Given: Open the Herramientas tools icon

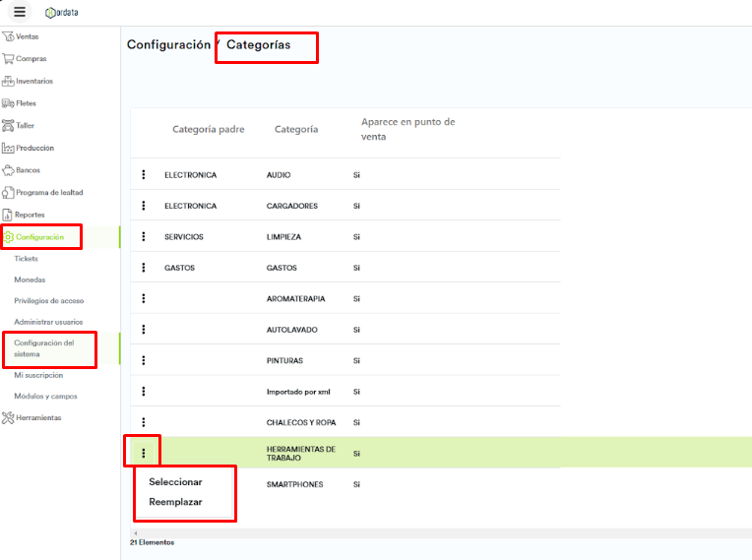Looking at the screenshot, I should [8, 417].
